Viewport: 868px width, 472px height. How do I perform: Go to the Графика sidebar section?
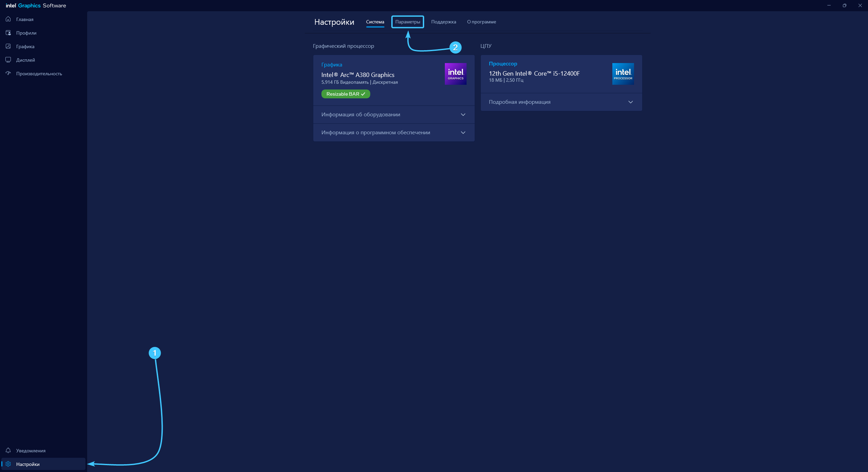43,46
